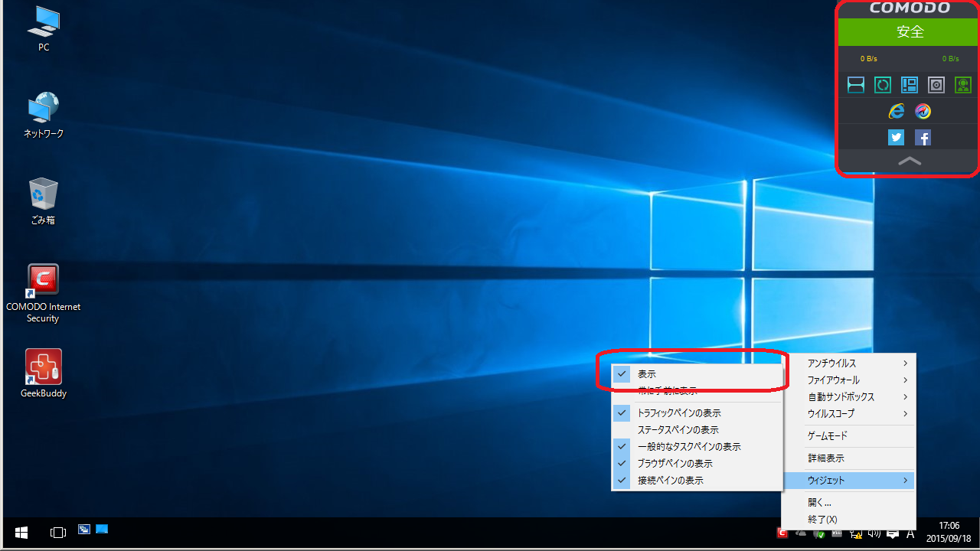Click the COMODO logo header of widget
The image size is (980, 551).
910,8
